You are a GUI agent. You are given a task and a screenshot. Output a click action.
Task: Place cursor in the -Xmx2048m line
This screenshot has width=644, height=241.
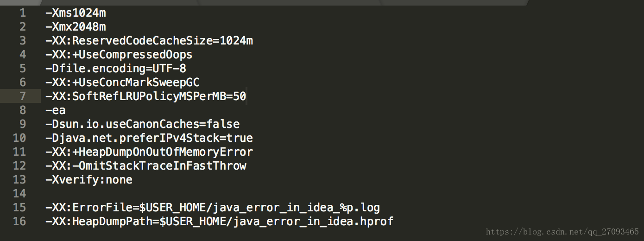76,27
